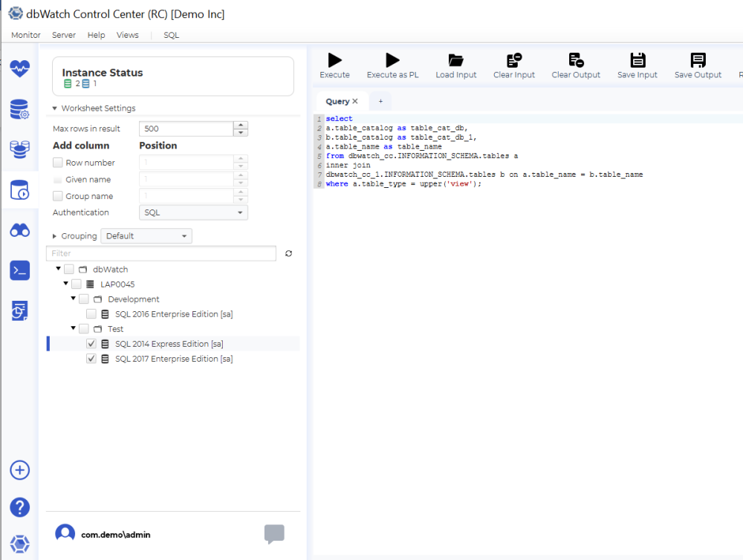This screenshot has width=743, height=560.
Task: Uncheck SQL 2014 Express Edition instance
Action: coord(91,344)
